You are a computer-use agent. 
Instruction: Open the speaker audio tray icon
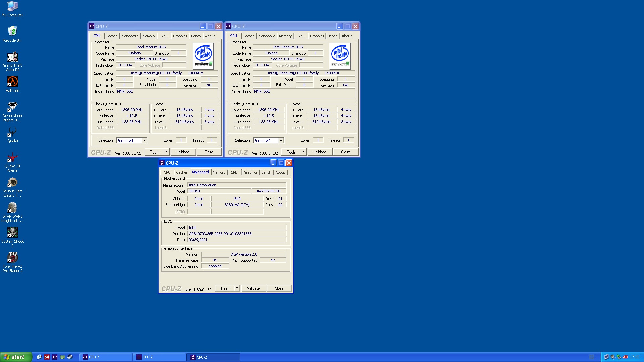pyautogui.click(x=613, y=357)
